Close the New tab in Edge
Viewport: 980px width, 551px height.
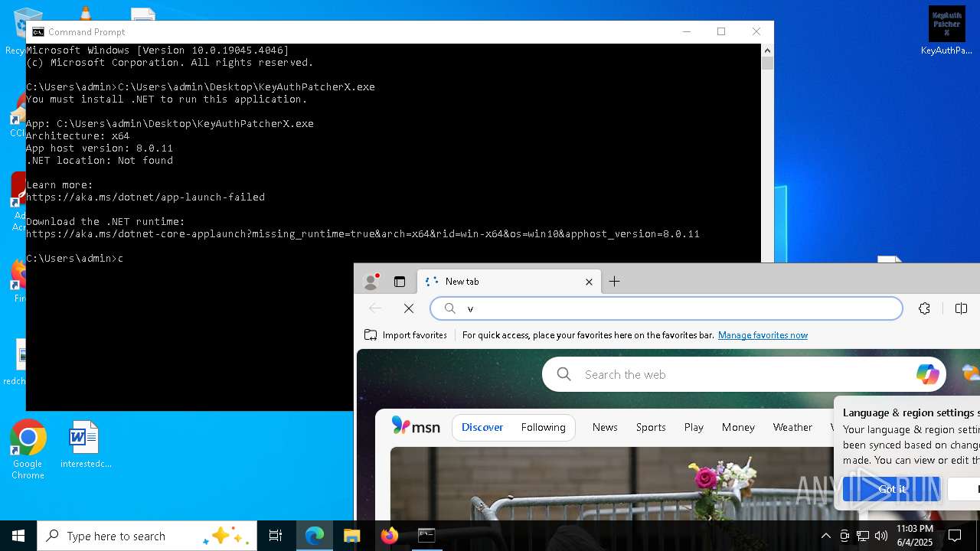(589, 282)
